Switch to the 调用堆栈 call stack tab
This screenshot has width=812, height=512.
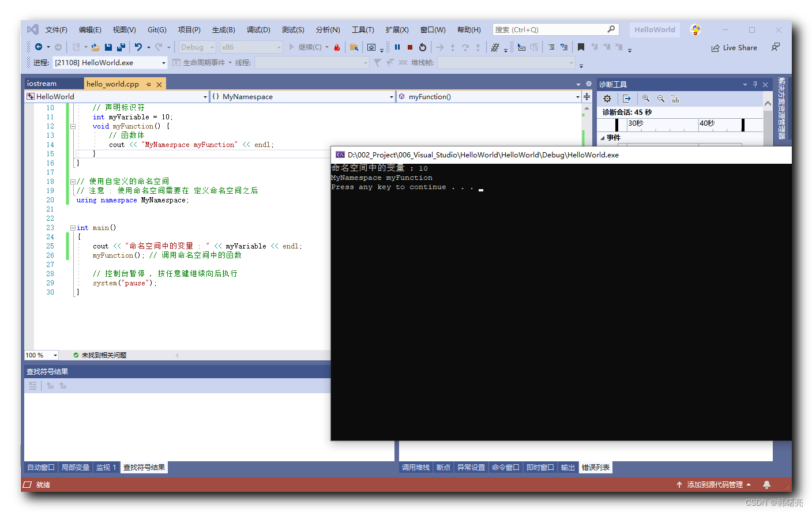coord(416,468)
